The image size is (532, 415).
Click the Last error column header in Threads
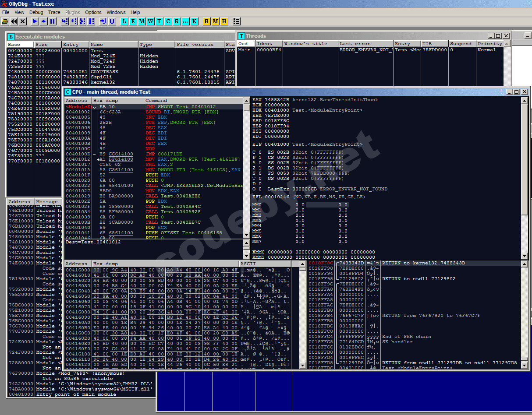tap(365, 43)
